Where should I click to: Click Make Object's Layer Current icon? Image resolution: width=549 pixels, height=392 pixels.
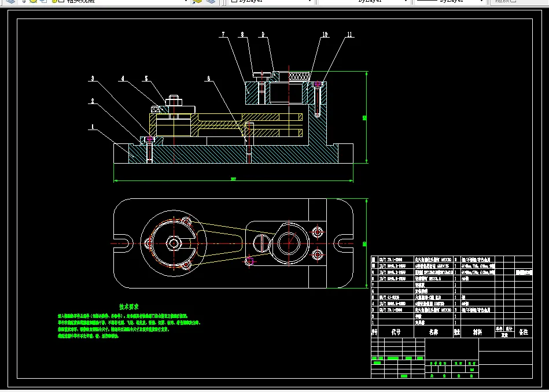(197, 1)
